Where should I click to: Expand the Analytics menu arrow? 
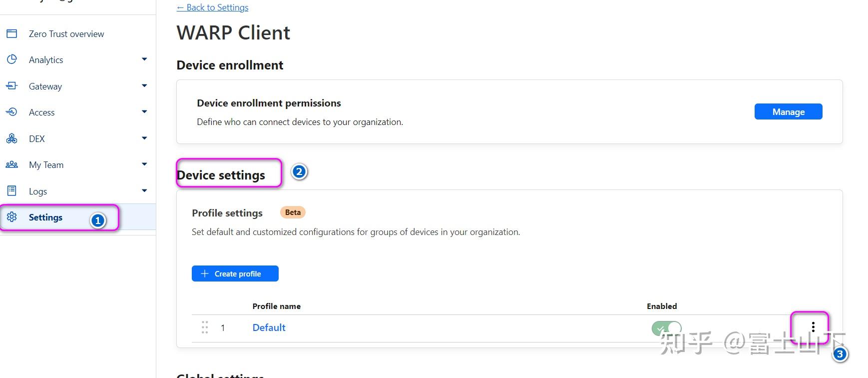point(144,59)
